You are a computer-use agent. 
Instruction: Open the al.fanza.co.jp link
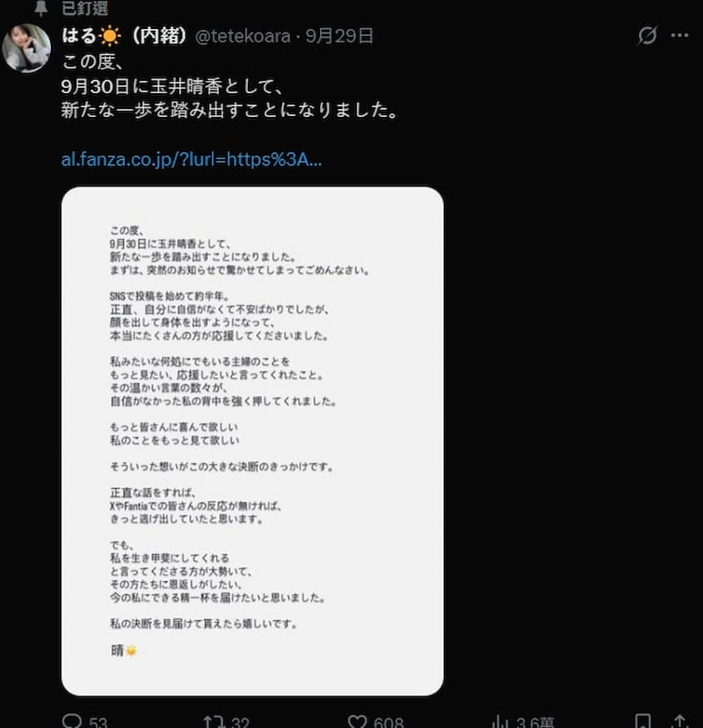click(192, 160)
